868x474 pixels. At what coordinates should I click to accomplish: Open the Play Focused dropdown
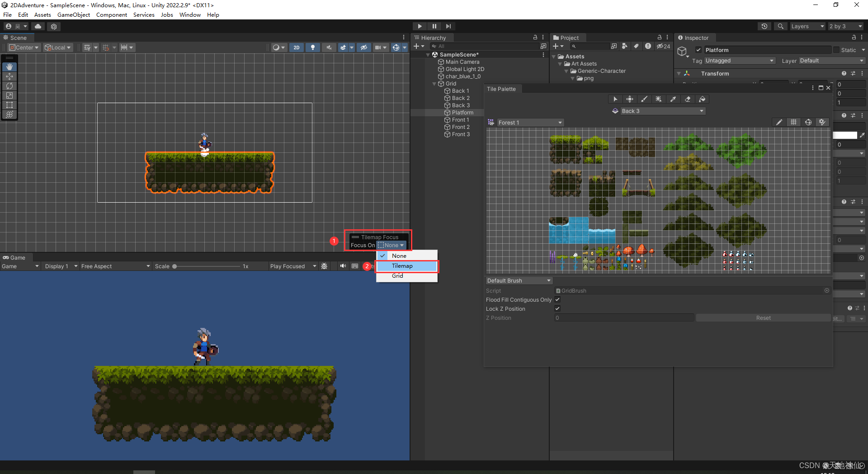click(x=293, y=266)
